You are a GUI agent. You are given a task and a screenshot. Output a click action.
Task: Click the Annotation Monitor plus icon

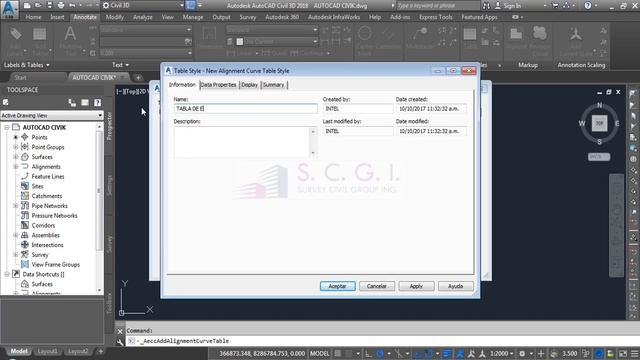tap(541, 353)
